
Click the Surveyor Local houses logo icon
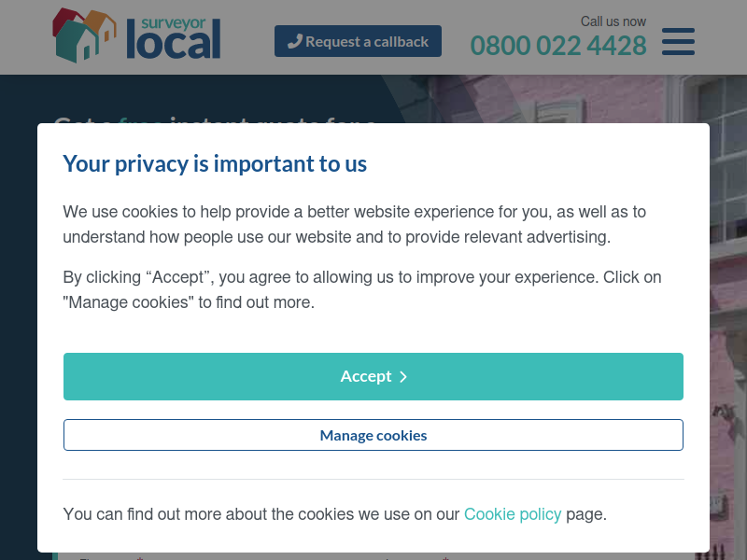(84, 35)
